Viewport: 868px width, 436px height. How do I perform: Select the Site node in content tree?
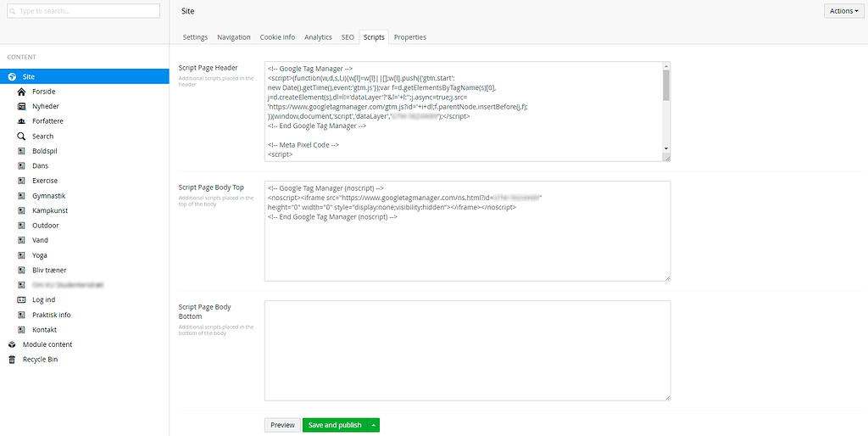(85, 76)
